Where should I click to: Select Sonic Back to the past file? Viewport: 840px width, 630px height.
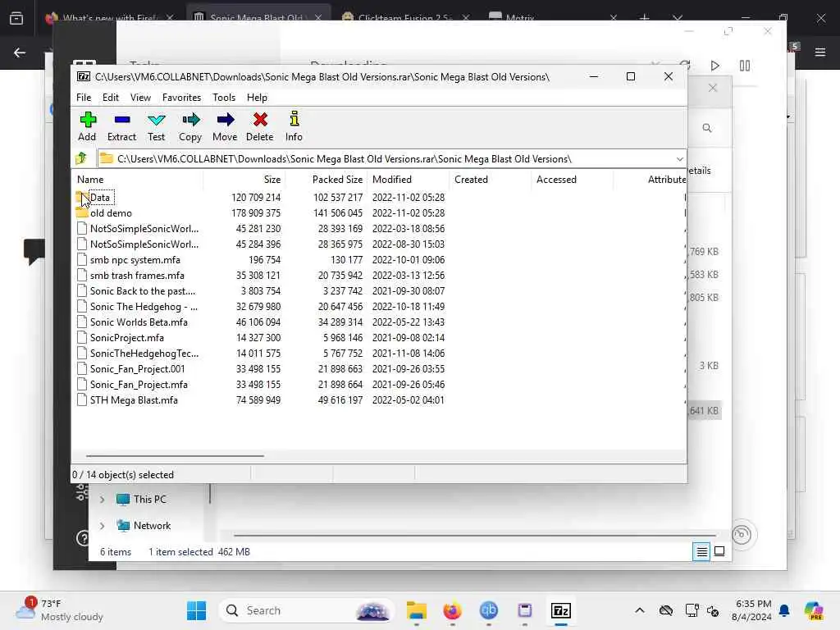143,291
